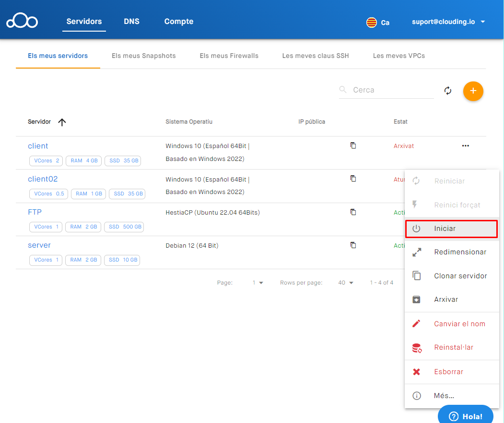Copy public IP of Debian server row

353,245
